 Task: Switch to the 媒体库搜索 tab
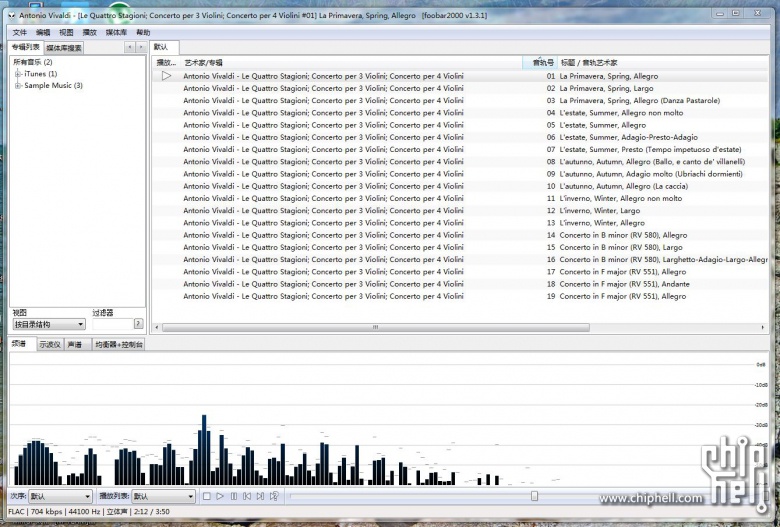(64, 48)
